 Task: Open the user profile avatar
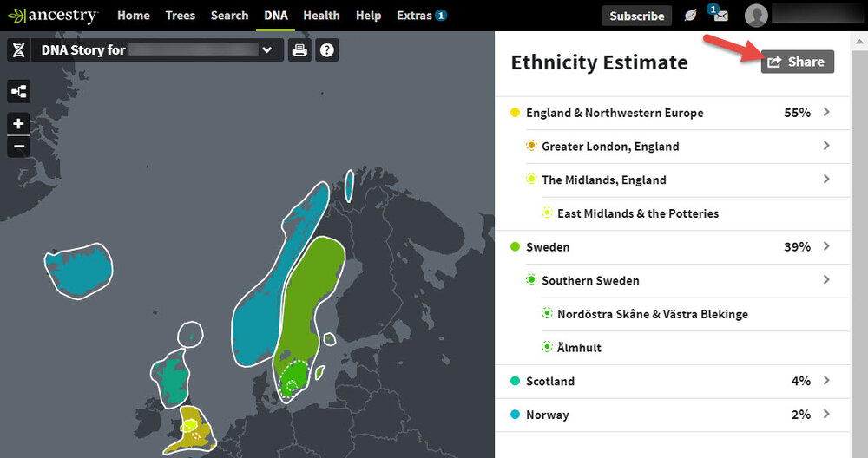[756, 16]
